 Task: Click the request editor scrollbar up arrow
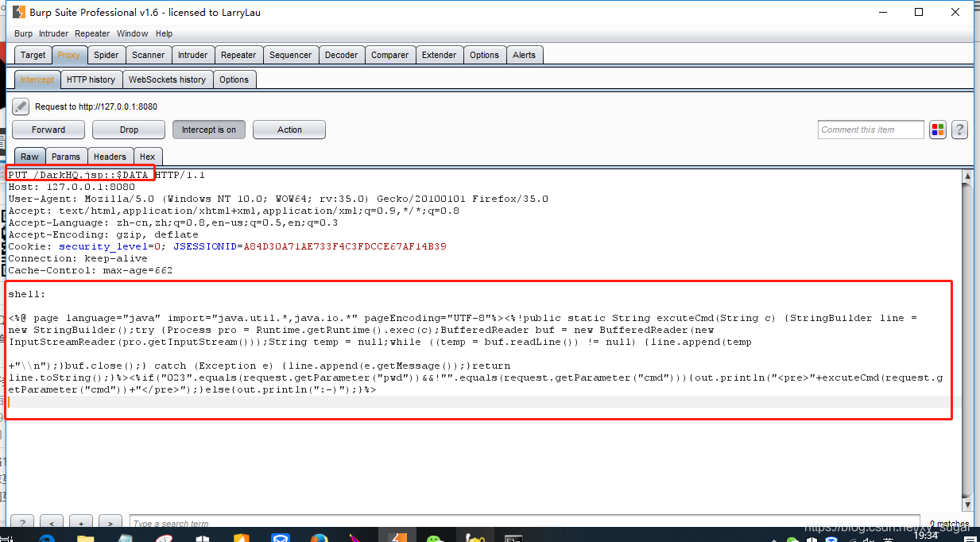[x=967, y=175]
